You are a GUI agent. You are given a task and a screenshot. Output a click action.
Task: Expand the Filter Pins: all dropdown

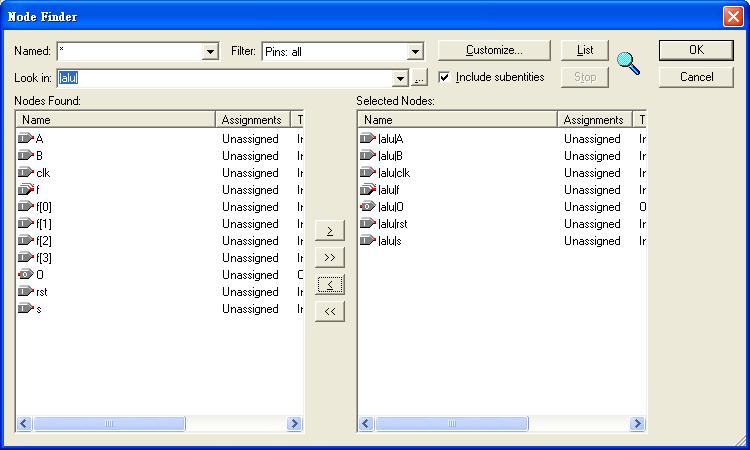[416, 51]
